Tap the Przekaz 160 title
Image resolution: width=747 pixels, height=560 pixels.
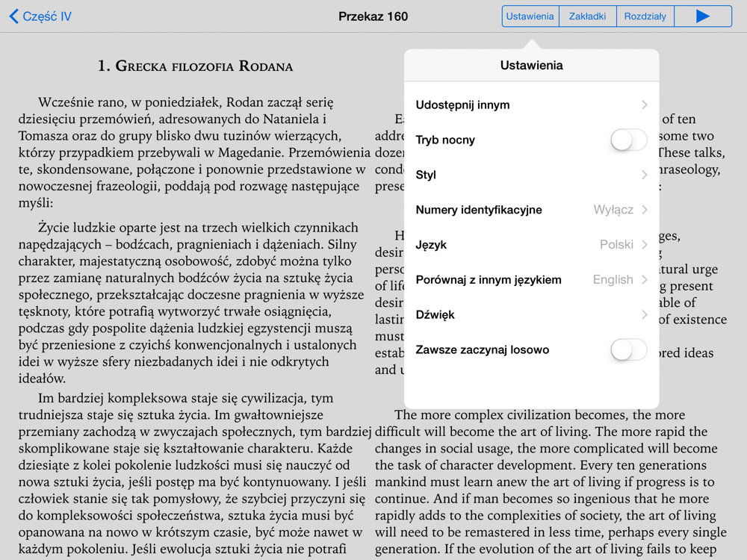(373, 16)
